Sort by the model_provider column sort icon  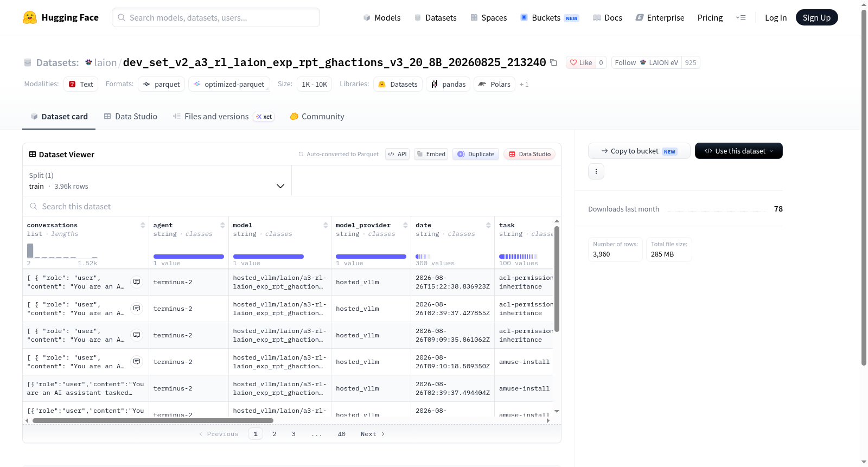pyautogui.click(x=405, y=225)
